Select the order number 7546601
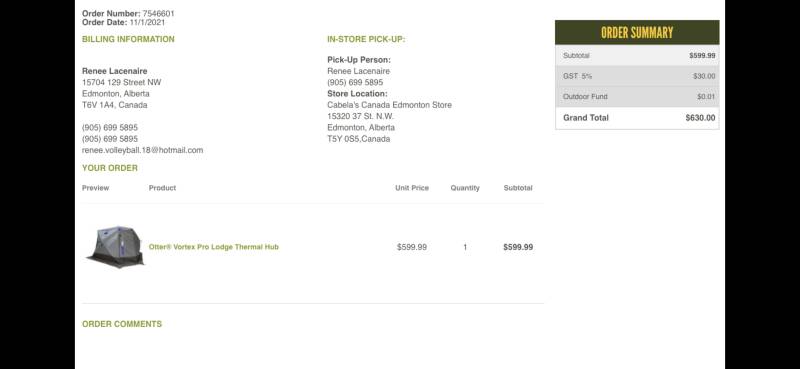The image size is (800, 369). [x=158, y=14]
